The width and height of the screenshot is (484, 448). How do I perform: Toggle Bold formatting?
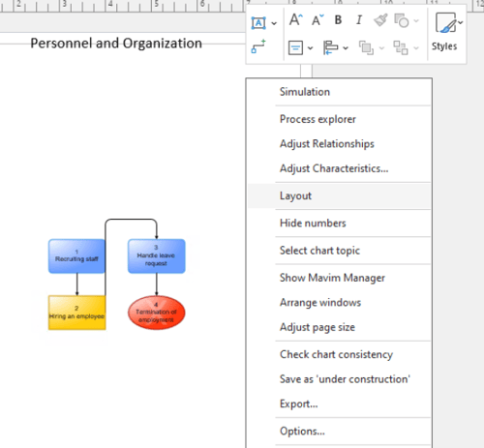coord(338,20)
